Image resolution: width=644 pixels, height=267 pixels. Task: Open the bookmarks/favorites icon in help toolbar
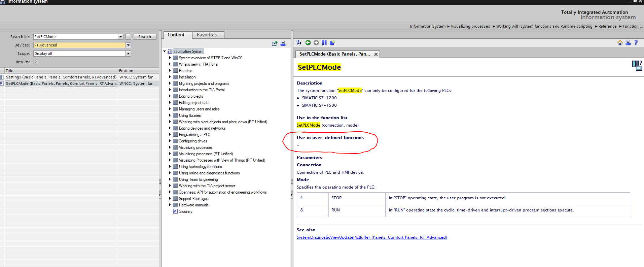324,42
